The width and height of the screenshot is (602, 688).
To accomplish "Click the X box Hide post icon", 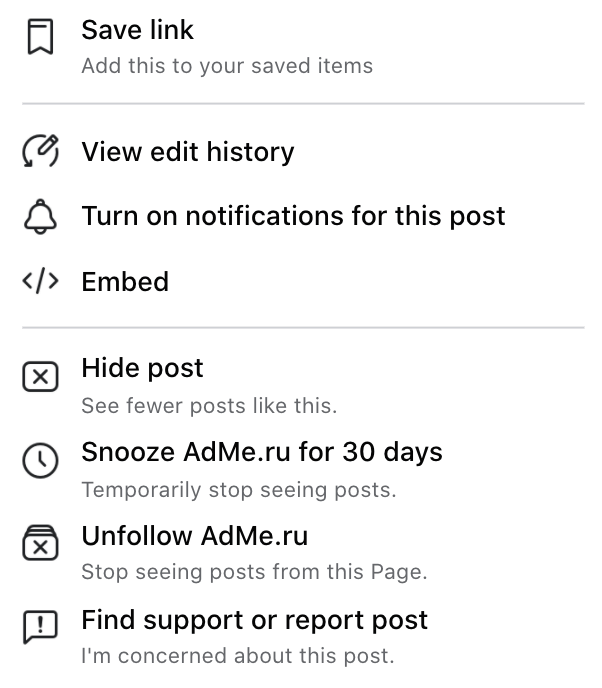I will click(x=40, y=376).
